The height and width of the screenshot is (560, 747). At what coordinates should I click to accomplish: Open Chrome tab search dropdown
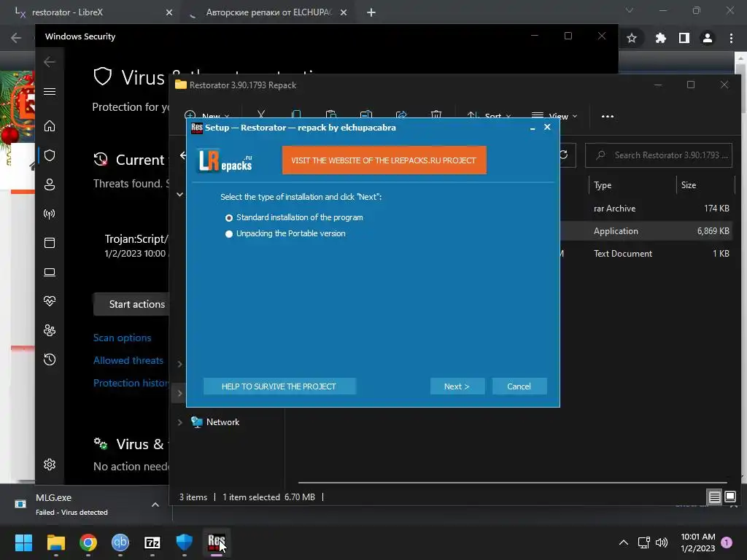(x=630, y=10)
